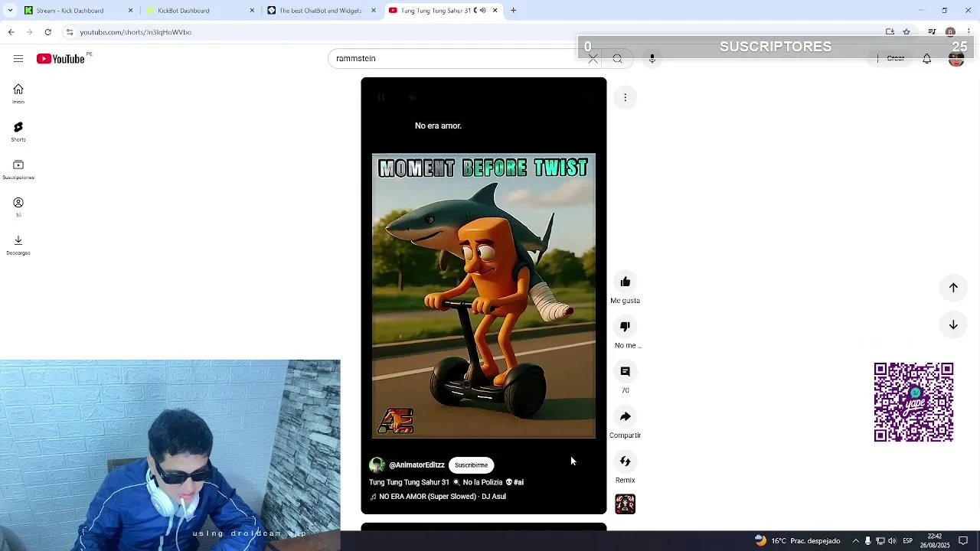Open the browser three-dot menu

pyautogui.click(x=969, y=32)
